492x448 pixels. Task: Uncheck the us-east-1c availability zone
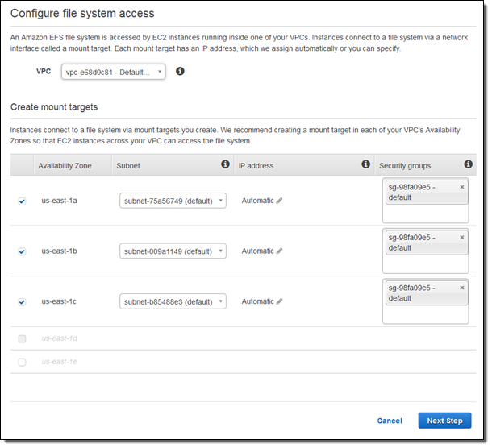point(22,302)
